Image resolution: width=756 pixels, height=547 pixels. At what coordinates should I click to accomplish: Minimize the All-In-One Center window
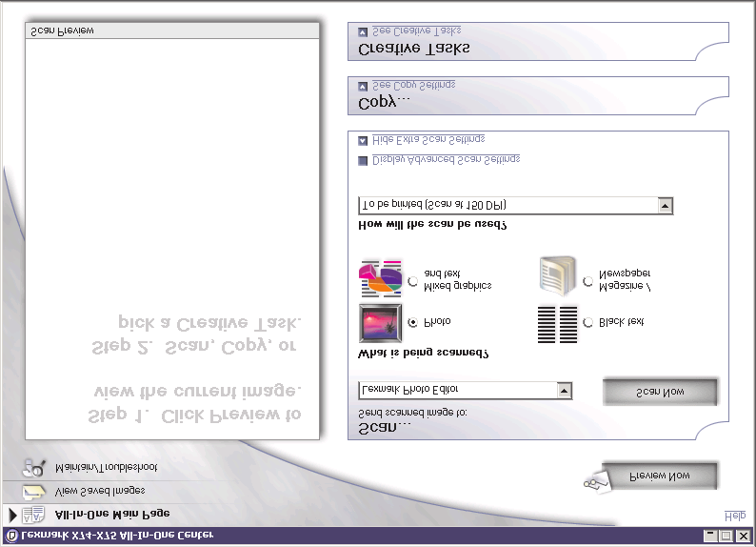(x=709, y=536)
